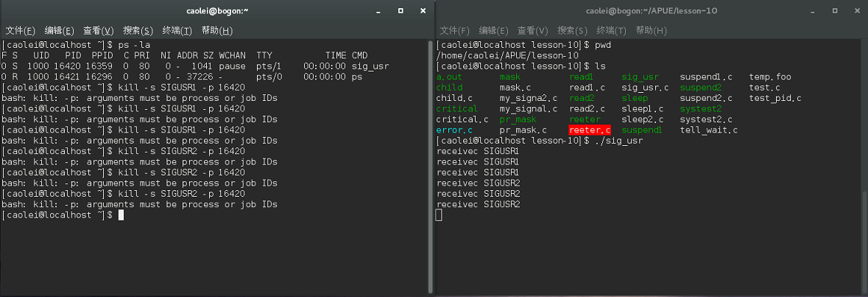Open 编辑(E) menu in lesson-10 terminal window

(x=493, y=30)
